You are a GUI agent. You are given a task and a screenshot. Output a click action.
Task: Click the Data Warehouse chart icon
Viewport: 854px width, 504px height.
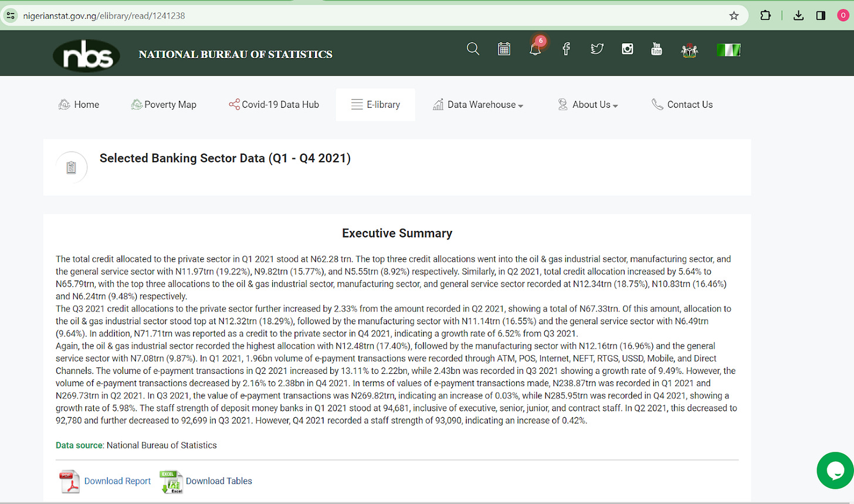pos(438,104)
